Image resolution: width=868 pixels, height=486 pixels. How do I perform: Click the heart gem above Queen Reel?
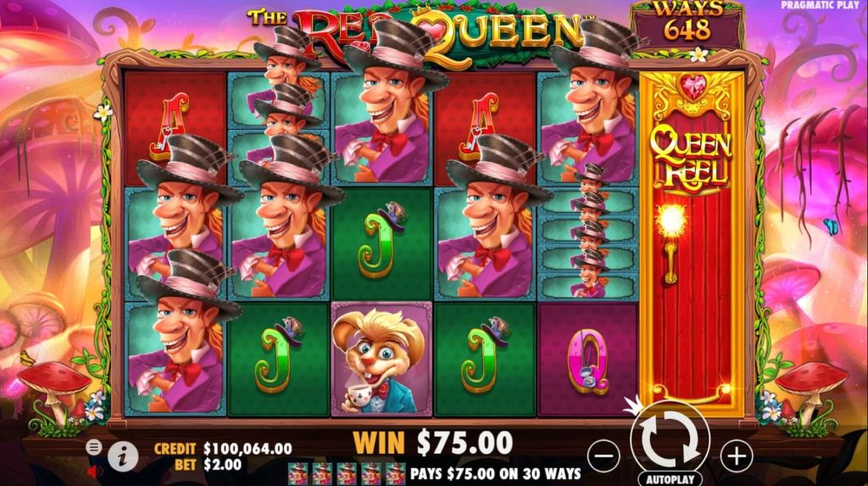[693, 87]
